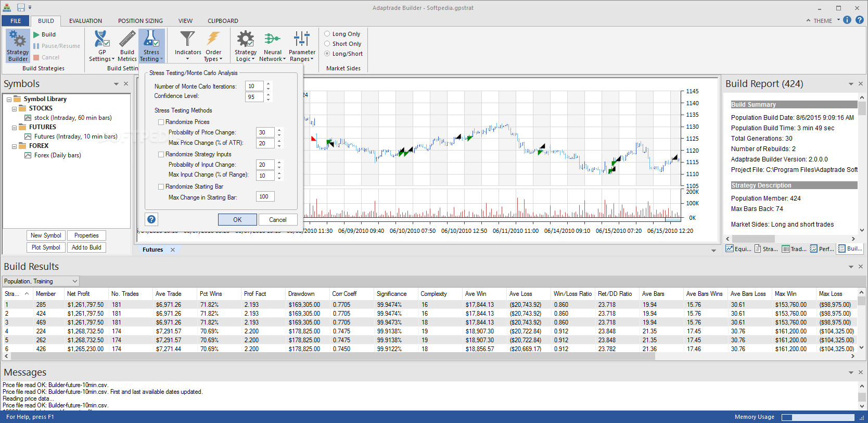Open the info icon at top right
868x423 pixels.
(847, 20)
